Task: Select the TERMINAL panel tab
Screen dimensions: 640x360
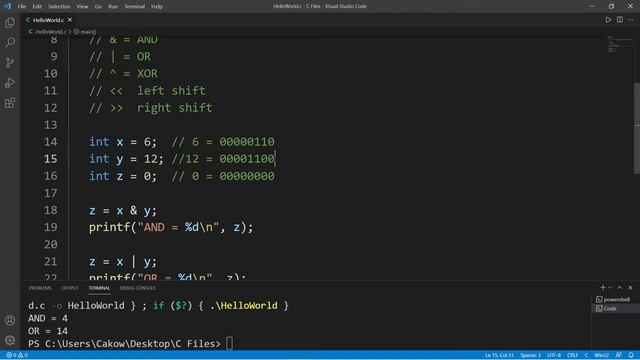Action: [x=99, y=288]
